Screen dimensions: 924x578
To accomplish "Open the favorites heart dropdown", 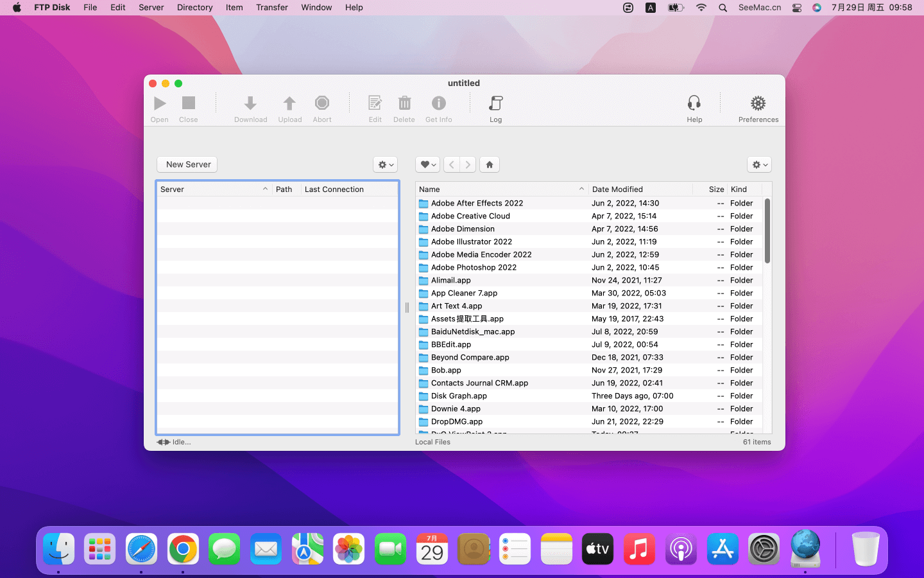I will (x=427, y=165).
